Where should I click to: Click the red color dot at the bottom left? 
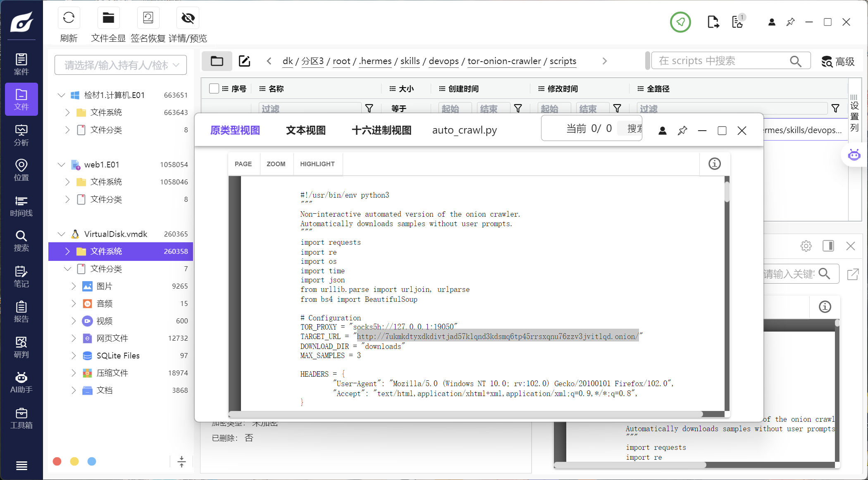tap(57, 461)
